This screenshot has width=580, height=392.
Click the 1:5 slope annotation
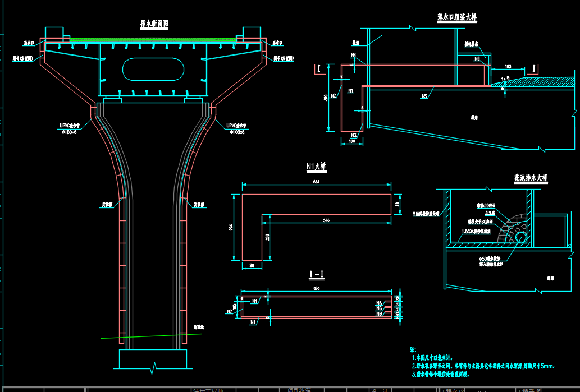point(505,79)
